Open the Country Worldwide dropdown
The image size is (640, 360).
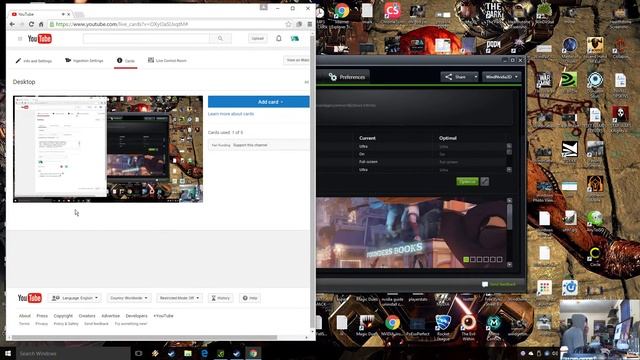pos(129,298)
